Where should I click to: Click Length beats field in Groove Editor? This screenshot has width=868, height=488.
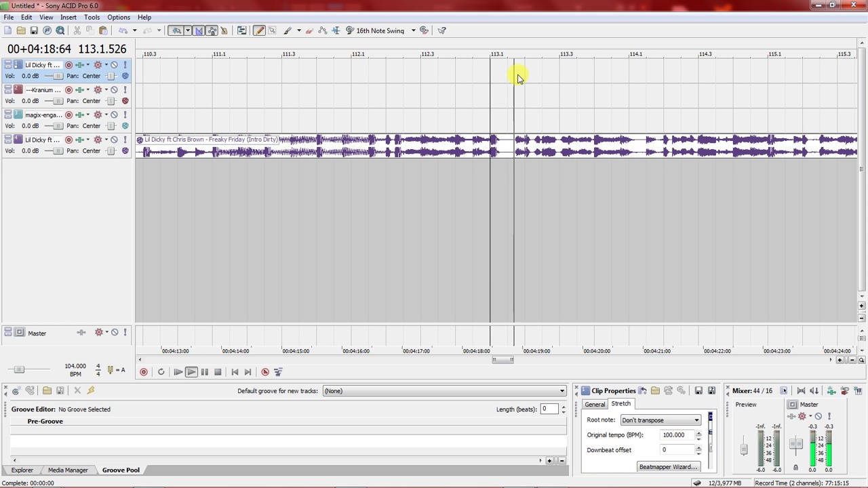549,409
